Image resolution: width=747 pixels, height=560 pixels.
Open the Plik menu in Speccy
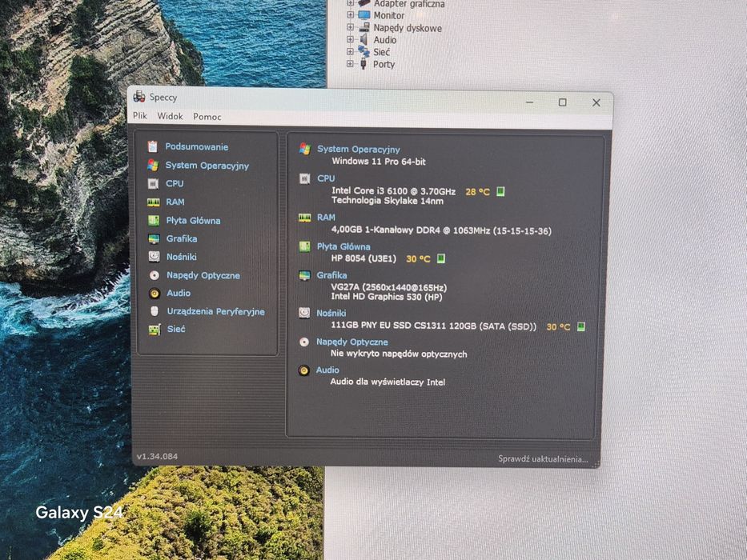(139, 115)
